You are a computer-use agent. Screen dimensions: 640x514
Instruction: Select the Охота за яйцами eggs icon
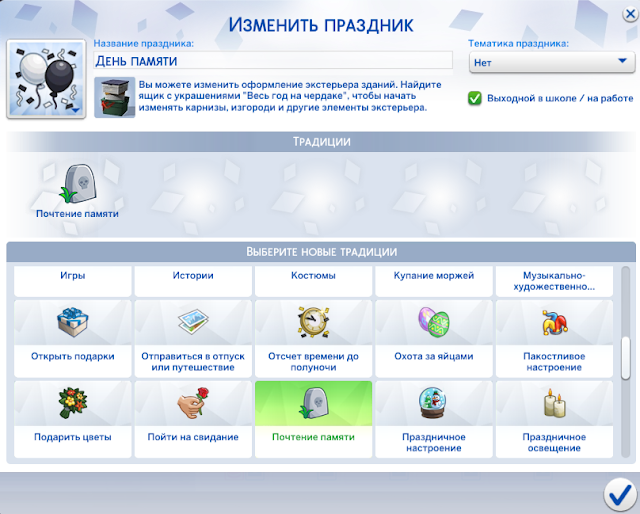pyautogui.click(x=434, y=322)
